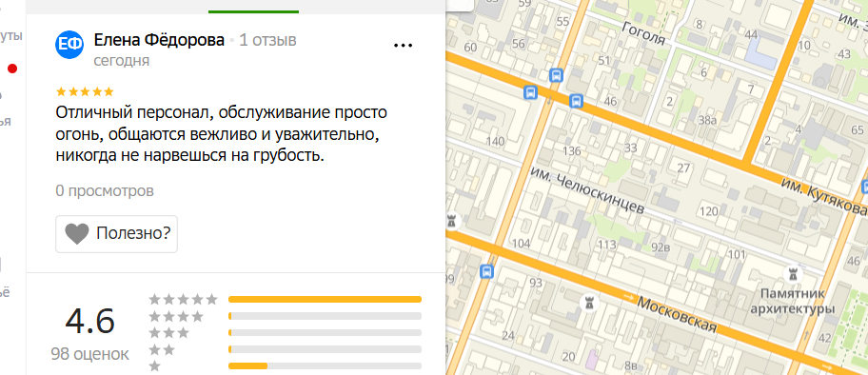This screenshot has width=868, height=375.
Task: Click the heart icon in Полезно? button
Action: click(77, 234)
